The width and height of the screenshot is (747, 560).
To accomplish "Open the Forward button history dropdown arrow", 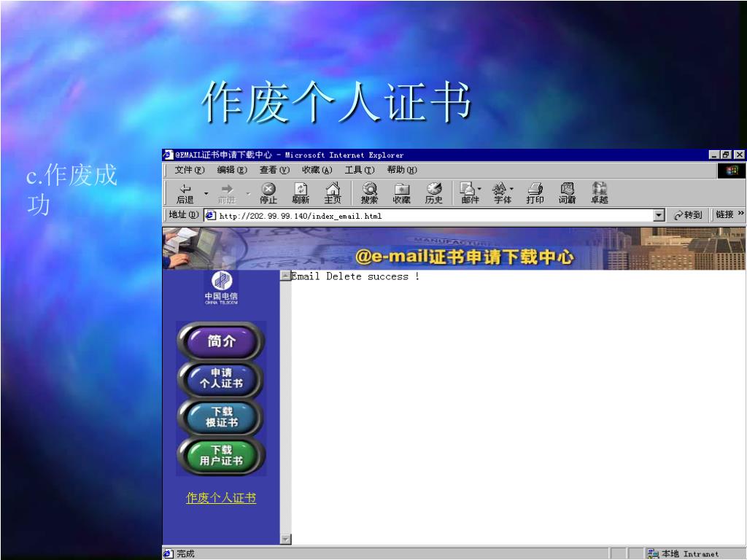I will tap(248, 193).
